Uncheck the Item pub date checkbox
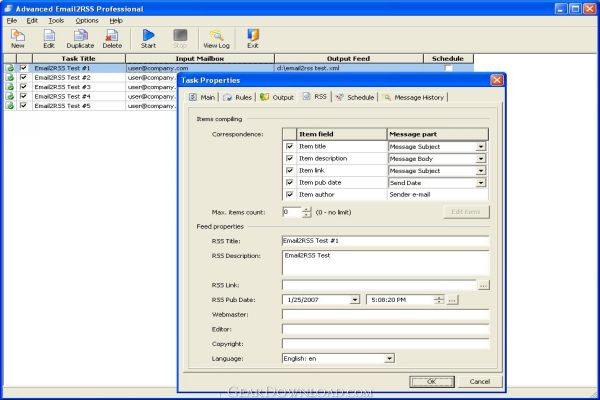 (290, 183)
